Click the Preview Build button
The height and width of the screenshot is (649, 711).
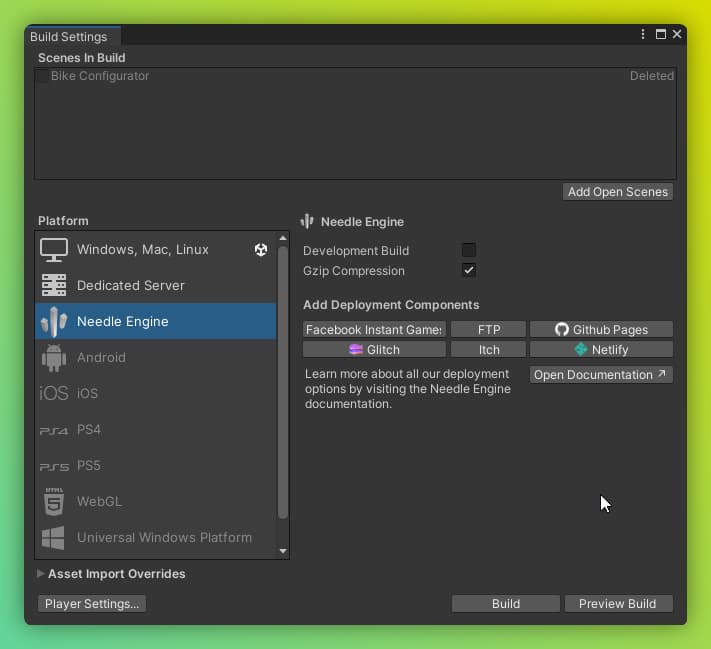click(618, 604)
